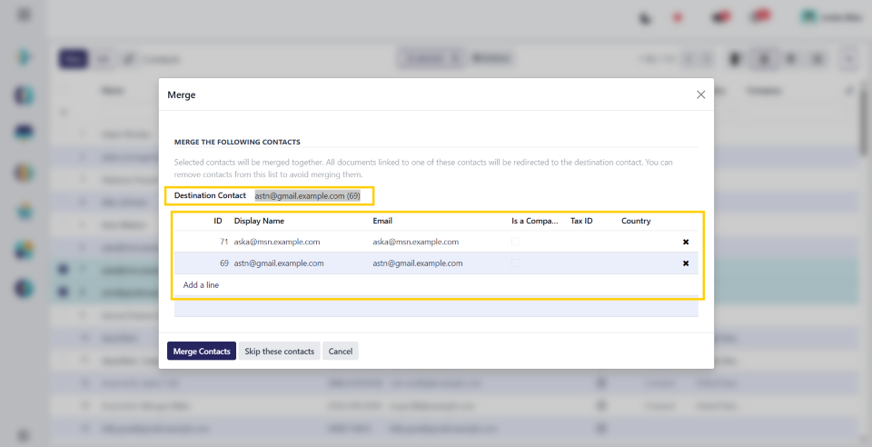
Task: Sort by the Email column header
Action: 383,221
